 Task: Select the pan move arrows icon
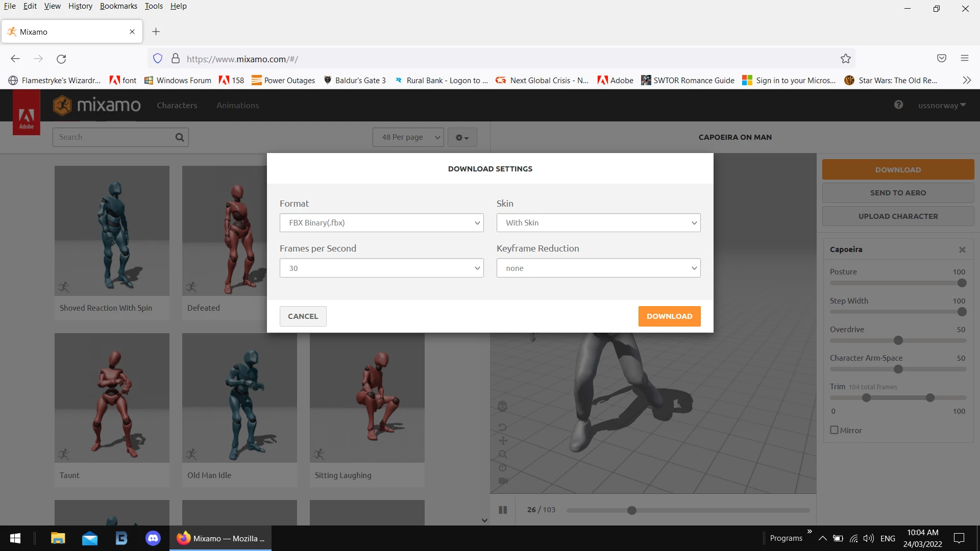503,440
